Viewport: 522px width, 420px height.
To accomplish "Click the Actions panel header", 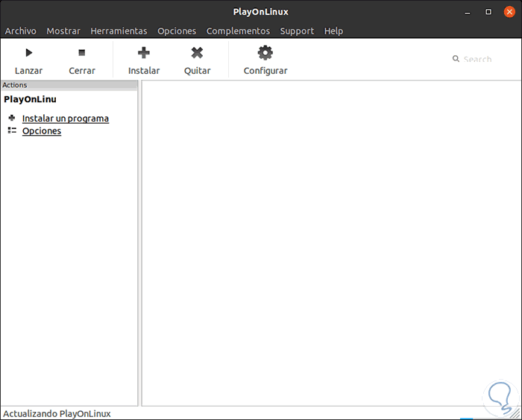I will click(x=69, y=85).
